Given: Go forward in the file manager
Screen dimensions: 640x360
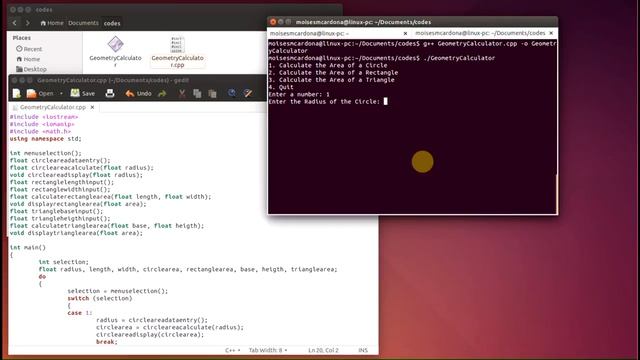Looking at the screenshot, I should 27,23.
